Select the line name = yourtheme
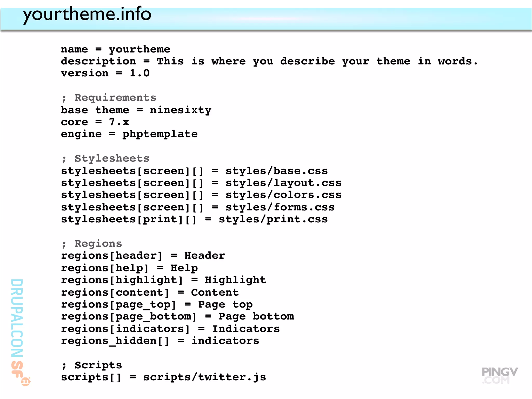 coord(116,49)
